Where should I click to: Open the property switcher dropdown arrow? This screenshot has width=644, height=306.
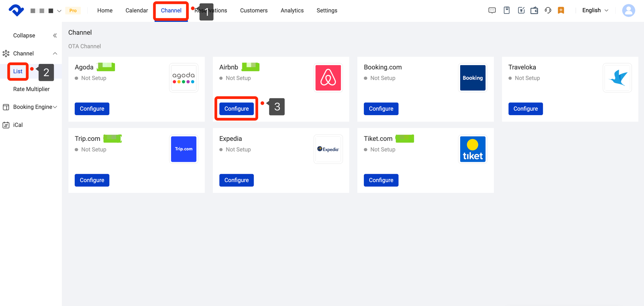coord(59,11)
